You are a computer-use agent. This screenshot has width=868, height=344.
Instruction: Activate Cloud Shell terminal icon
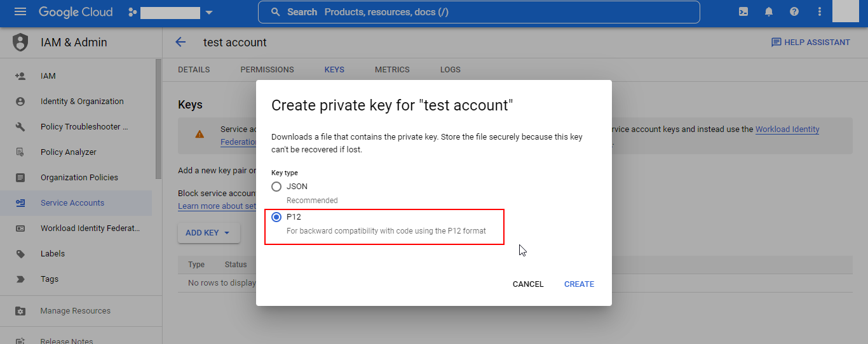click(743, 12)
